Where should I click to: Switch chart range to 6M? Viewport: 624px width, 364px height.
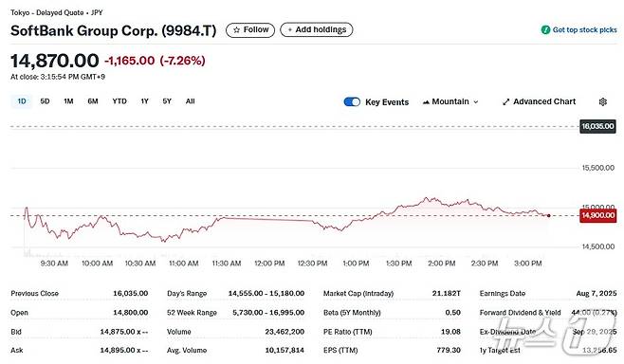coord(93,101)
